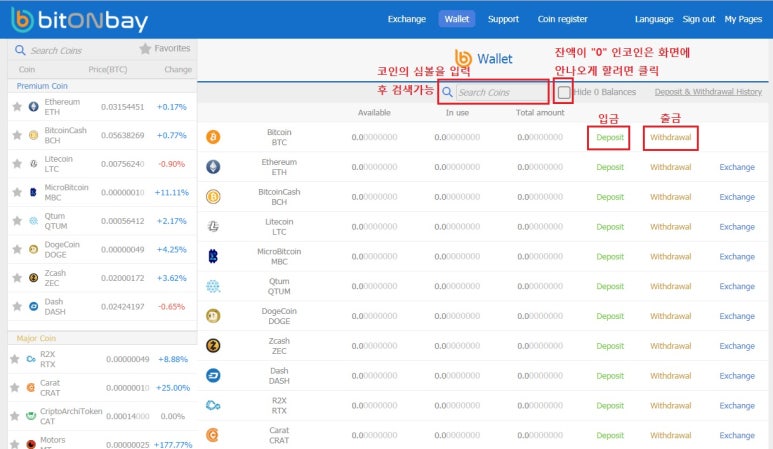The height and width of the screenshot is (449, 773).
Task: Click Deposit for DogeCoin DOGE
Action: [x=610, y=316]
